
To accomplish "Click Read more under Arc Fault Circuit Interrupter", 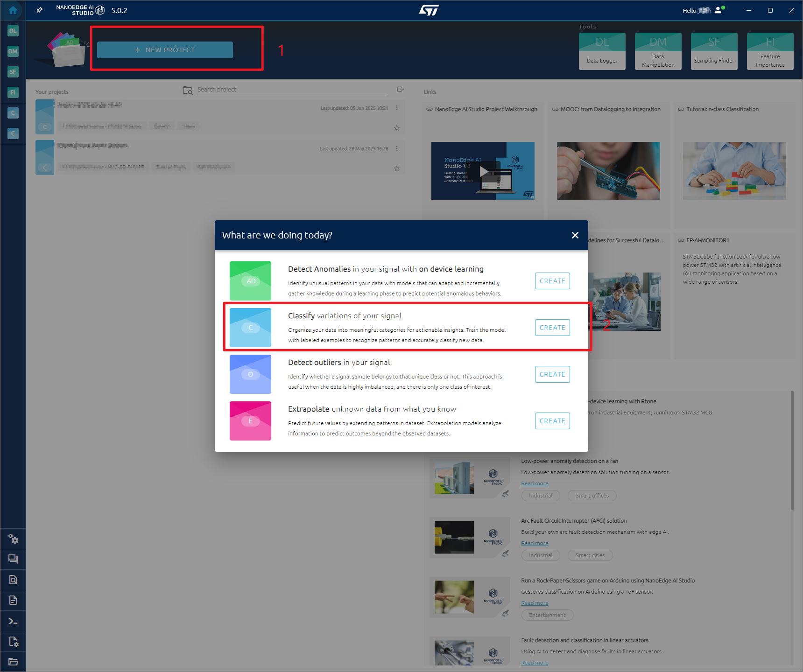I will (535, 543).
